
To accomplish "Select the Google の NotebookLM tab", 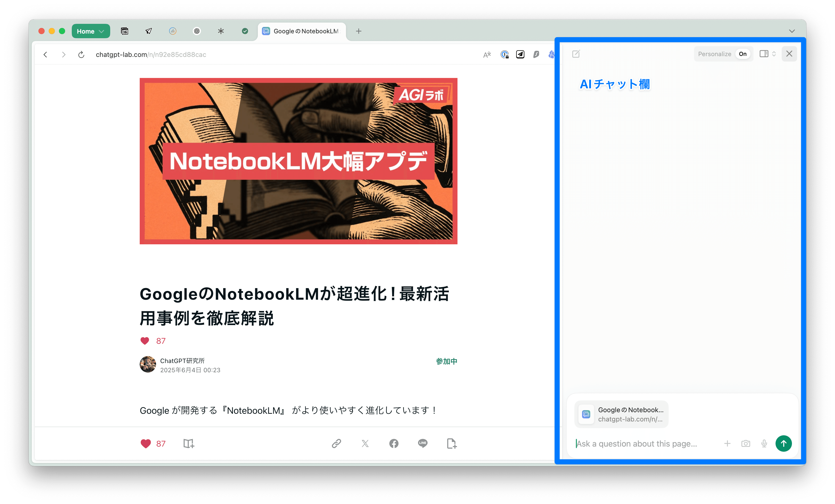I will (x=302, y=31).
